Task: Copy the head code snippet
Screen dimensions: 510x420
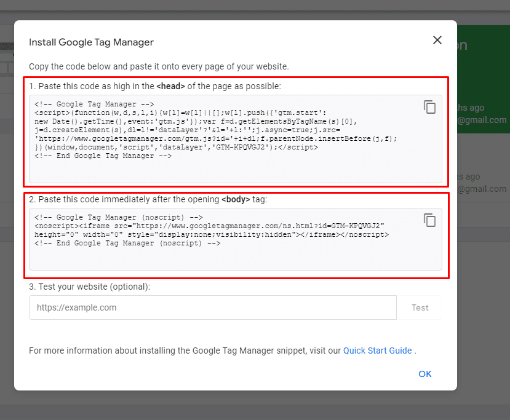Action: tap(429, 107)
